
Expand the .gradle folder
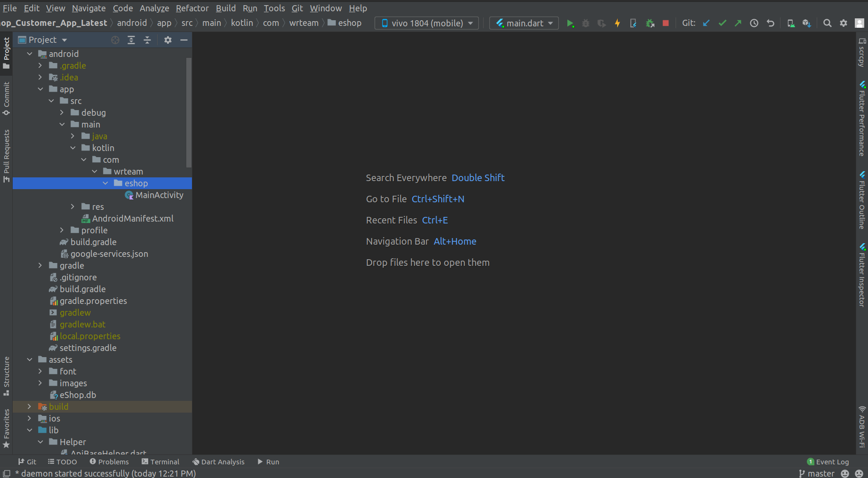tap(40, 65)
